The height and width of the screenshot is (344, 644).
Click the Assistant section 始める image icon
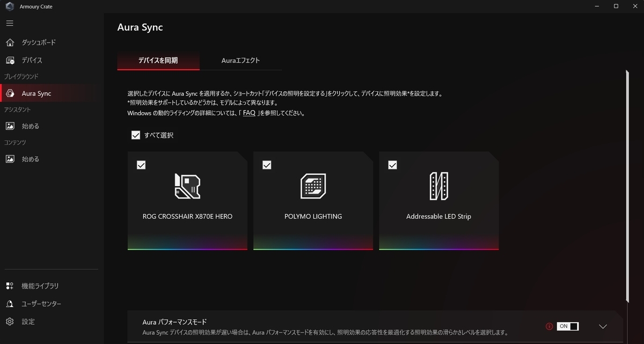tap(10, 126)
